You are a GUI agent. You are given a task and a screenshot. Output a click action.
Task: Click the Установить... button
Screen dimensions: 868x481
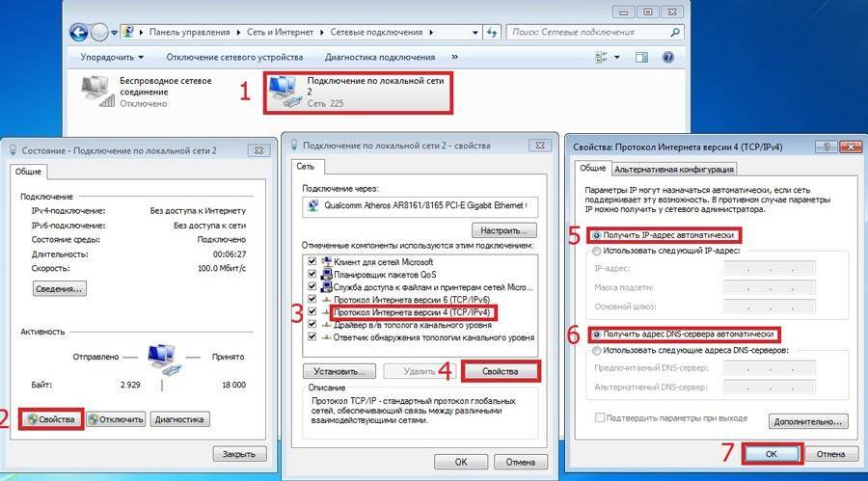coord(339,371)
